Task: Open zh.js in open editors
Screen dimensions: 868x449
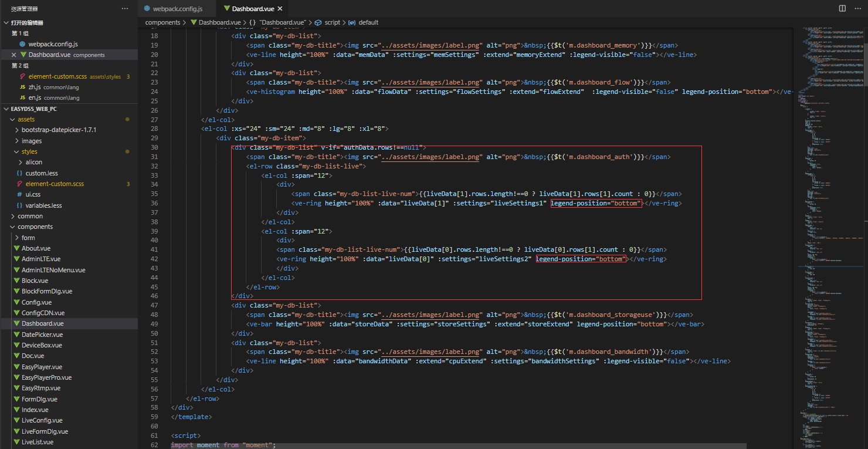Action: 69,87
